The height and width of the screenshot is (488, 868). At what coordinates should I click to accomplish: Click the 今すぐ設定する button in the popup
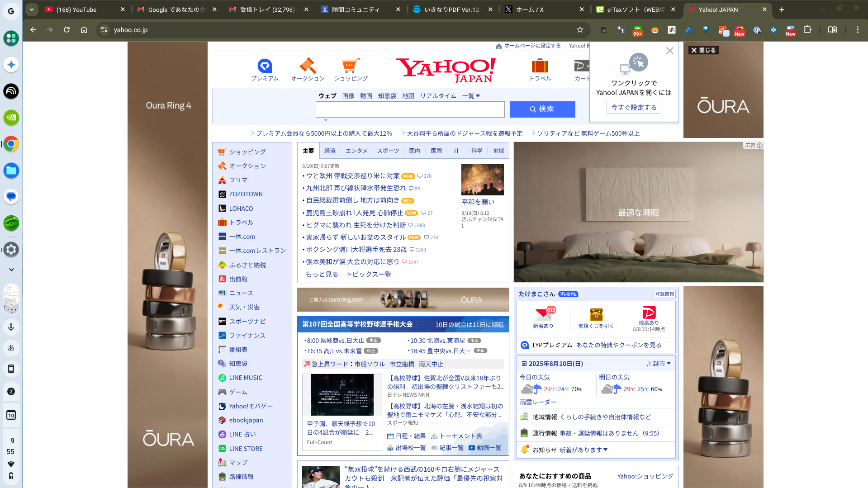(x=634, y=107)
